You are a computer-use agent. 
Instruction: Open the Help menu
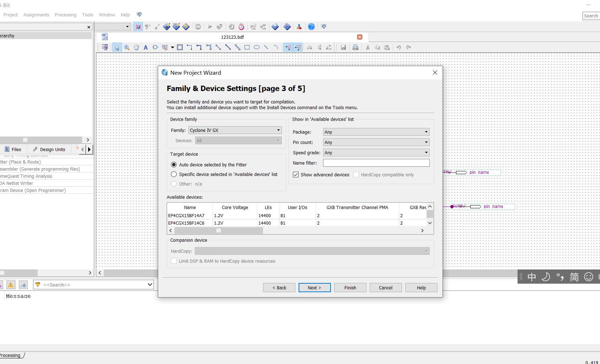click(125, 15)
